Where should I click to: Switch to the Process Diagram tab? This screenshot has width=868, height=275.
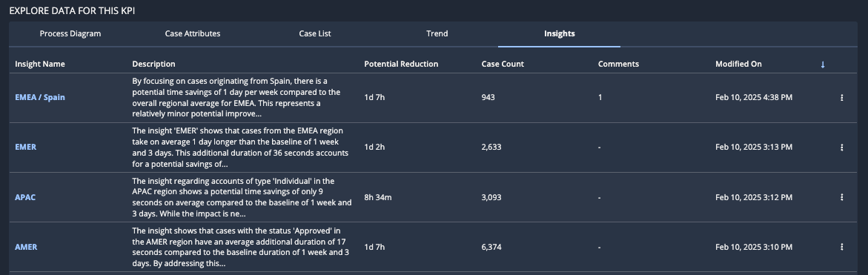(x=70, y=34)
